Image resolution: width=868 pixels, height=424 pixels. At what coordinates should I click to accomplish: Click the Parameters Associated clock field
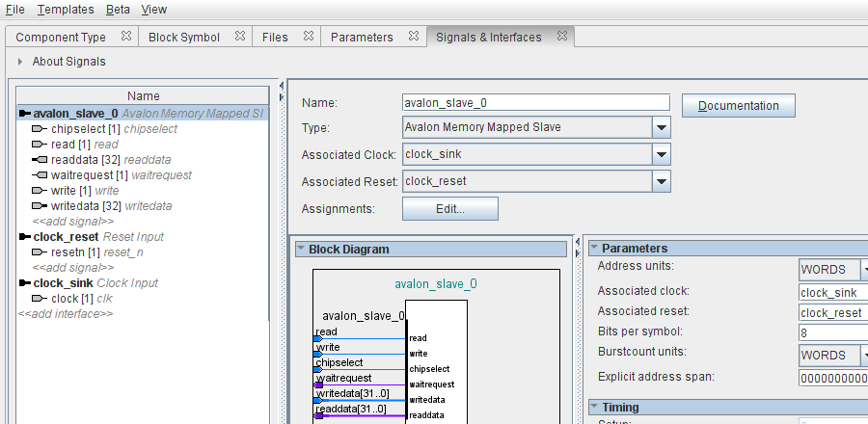point(833,292)
